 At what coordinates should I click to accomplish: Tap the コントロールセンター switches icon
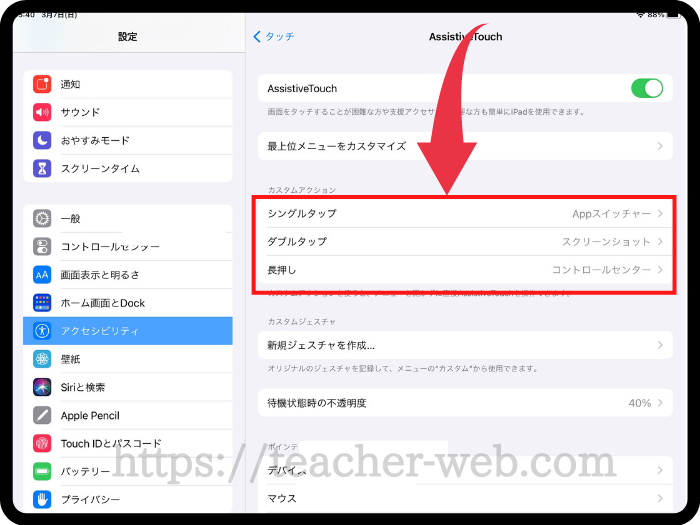tap(42, 246)
